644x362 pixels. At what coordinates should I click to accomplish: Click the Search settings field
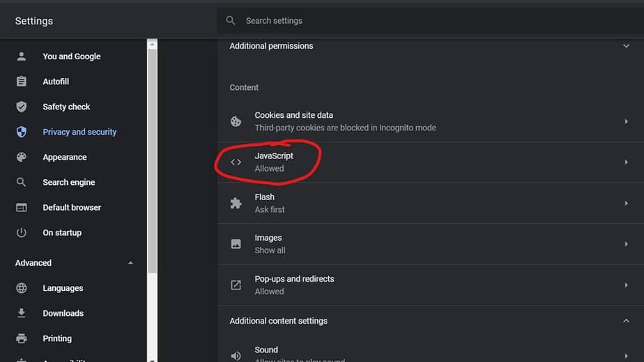[x=418, y=21]
